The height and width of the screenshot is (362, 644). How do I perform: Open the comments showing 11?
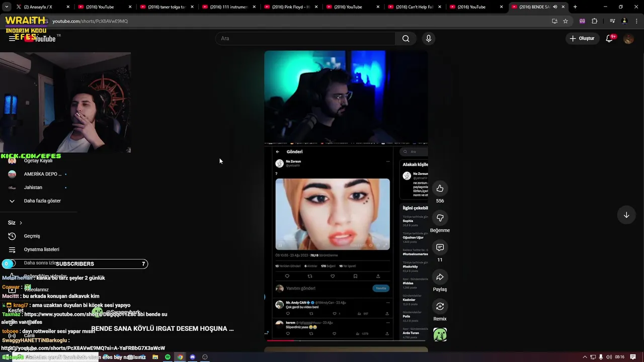[440, 247]
